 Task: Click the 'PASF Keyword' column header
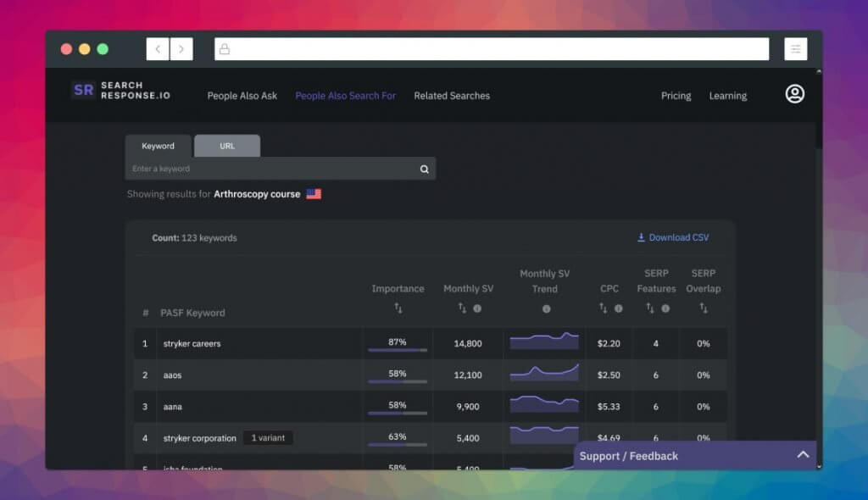192,313
